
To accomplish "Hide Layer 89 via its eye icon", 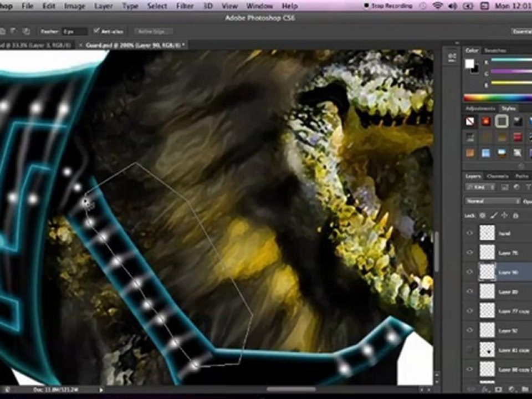I will (470, 291).
